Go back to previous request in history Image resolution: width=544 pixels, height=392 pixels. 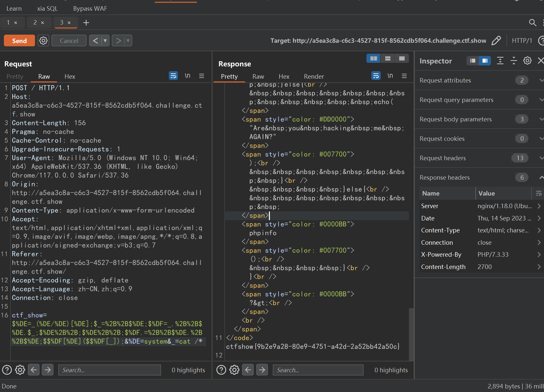tap(95, 41)
